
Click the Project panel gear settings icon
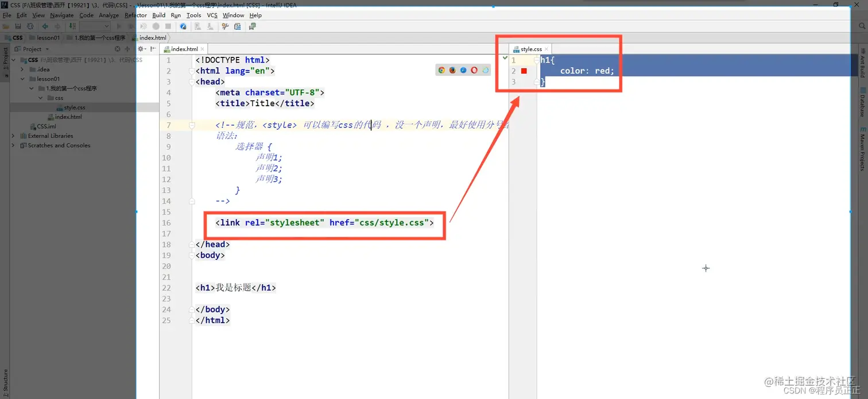(x=142, y=49)
